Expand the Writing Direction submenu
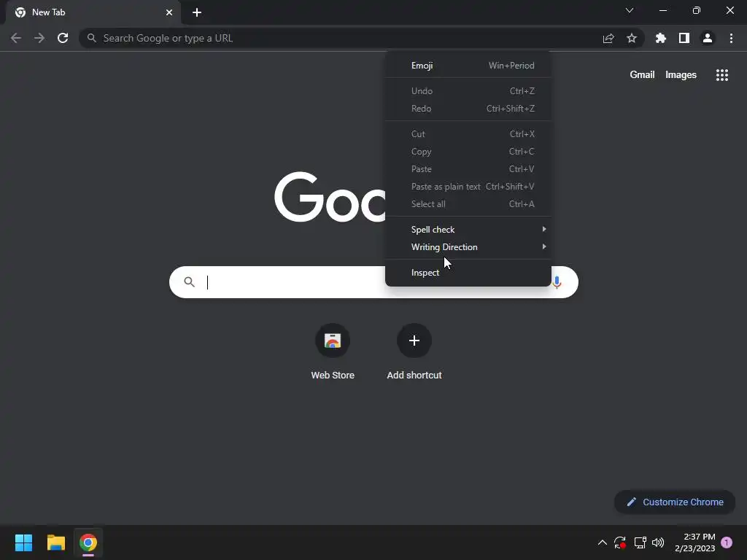 tap(468, 246)
